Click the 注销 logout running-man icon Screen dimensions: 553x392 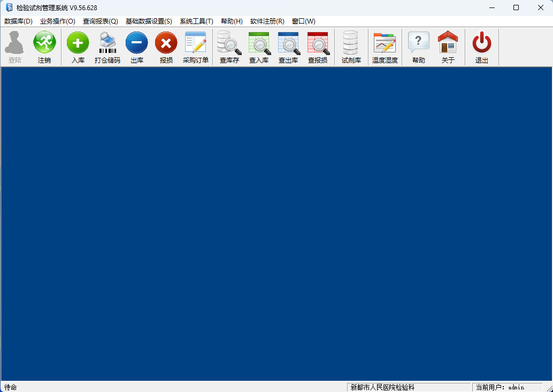point(44,43)
